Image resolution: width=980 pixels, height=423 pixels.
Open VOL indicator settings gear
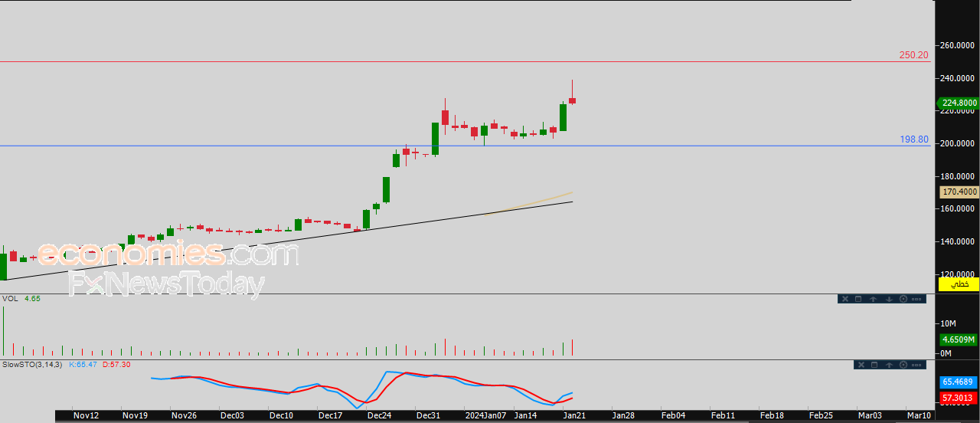pos(903,299)
